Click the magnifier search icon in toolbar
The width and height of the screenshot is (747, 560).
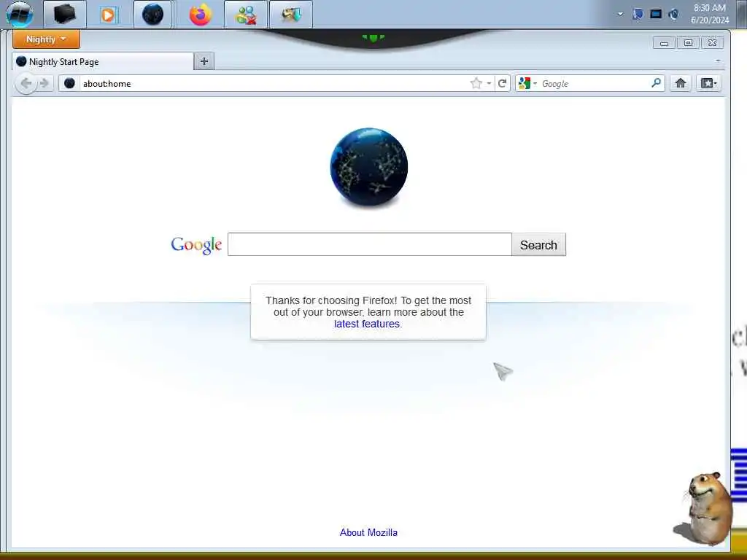coord(656,83)
